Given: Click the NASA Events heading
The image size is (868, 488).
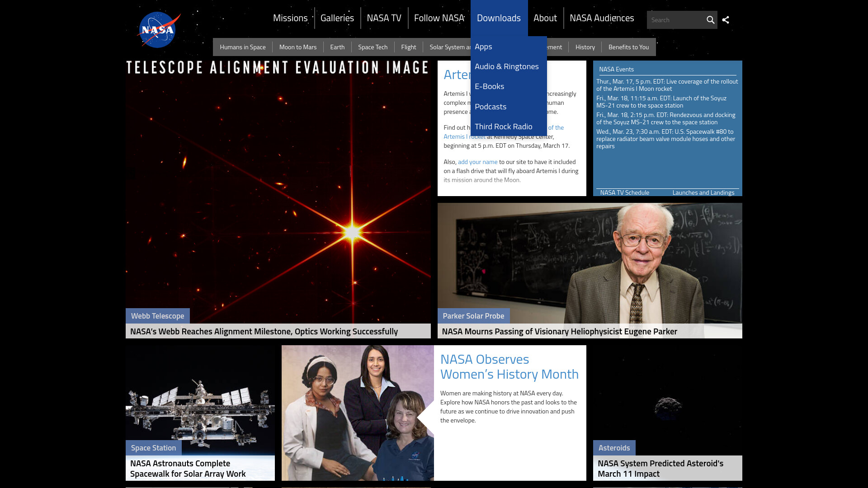Looking at the screenshot, I should [616, 69].
